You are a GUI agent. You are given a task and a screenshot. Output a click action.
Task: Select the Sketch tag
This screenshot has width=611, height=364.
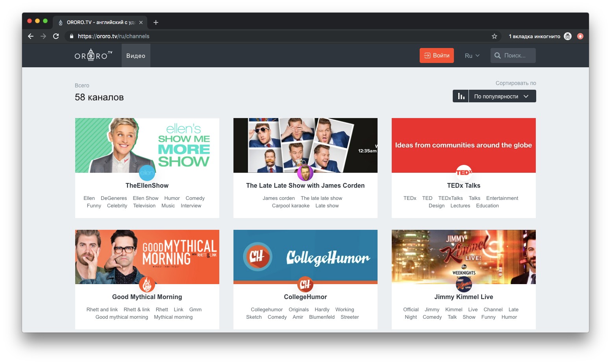tap(254, 317)
